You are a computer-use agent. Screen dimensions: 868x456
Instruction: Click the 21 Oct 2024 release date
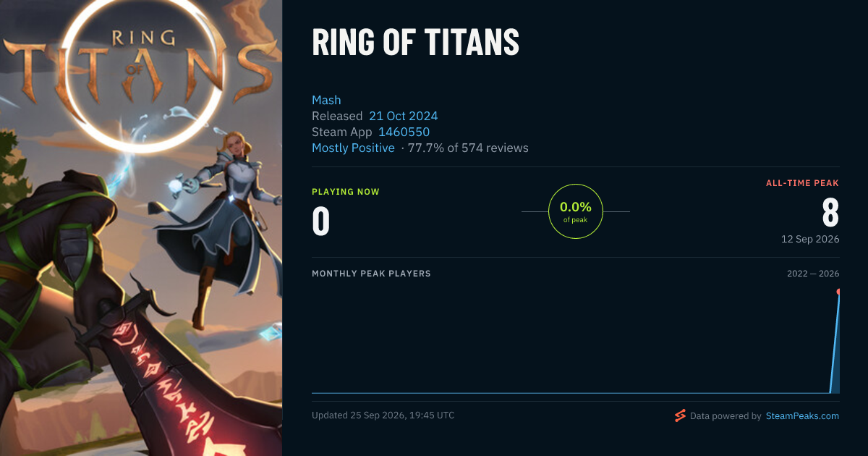pos(403,116)
